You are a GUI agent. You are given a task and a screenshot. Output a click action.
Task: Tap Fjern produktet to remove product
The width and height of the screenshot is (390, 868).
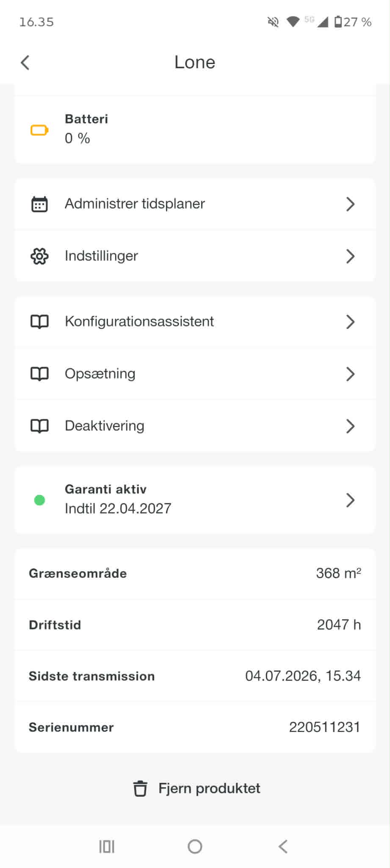point(209,788)
